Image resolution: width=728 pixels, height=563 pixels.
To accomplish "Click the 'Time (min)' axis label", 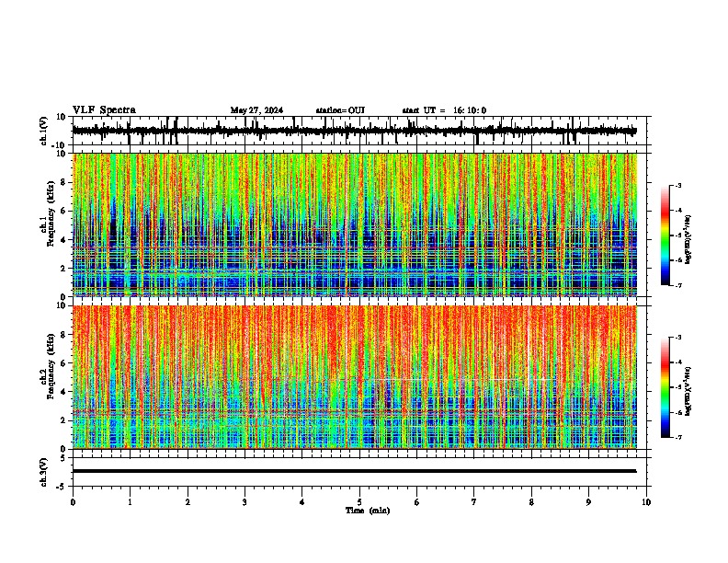I will coord(368,511).
